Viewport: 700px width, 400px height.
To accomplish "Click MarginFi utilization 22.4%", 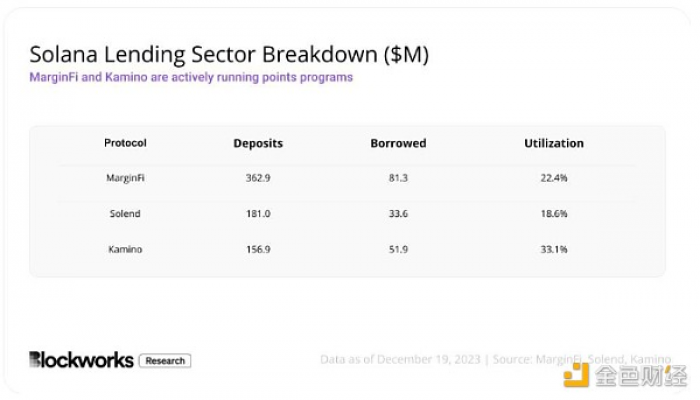I will coord(554,178).
